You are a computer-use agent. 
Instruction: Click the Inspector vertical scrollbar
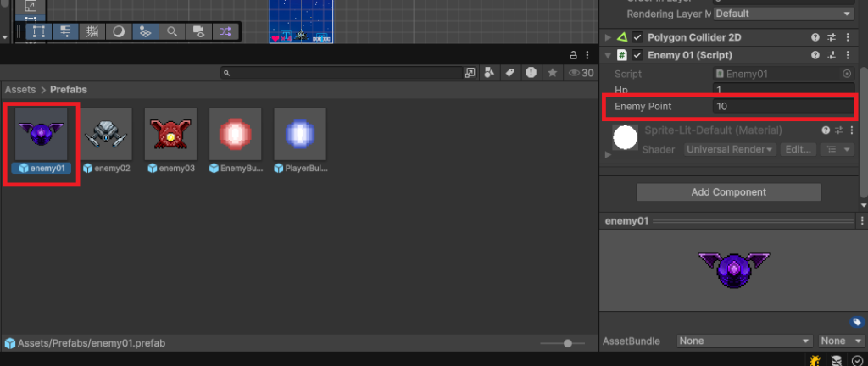[x=864, y=131]
